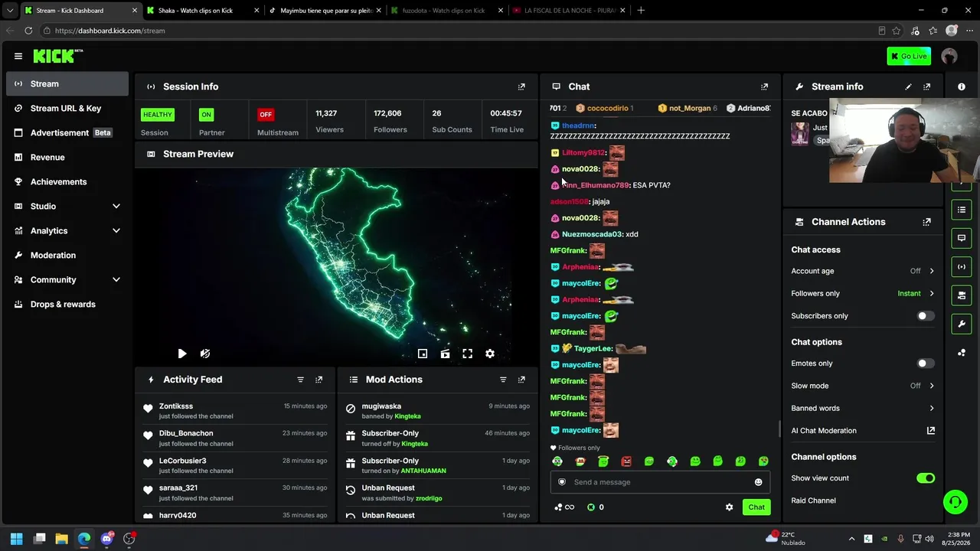980x551 pixels.
Task: Pop out the Activity Feed panel
Action: (x=318, y=380)
